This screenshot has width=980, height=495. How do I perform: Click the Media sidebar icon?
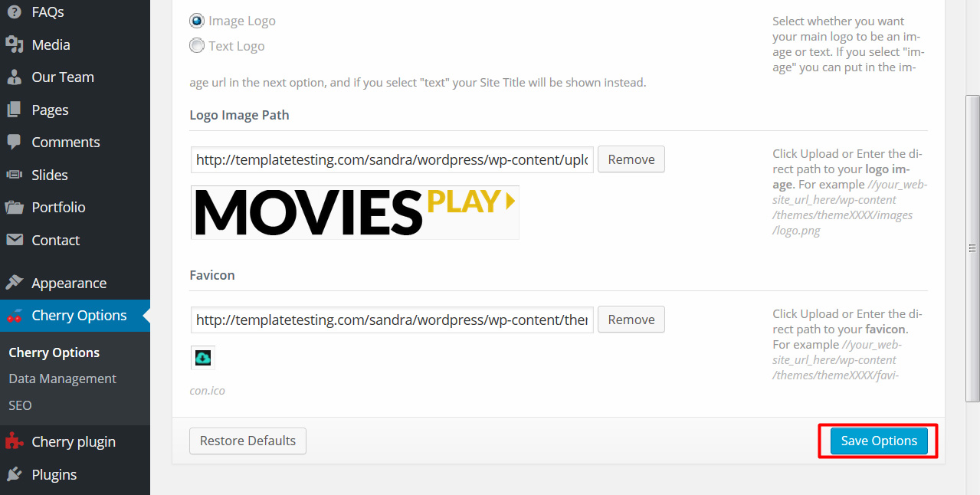[x=14, y=44]
